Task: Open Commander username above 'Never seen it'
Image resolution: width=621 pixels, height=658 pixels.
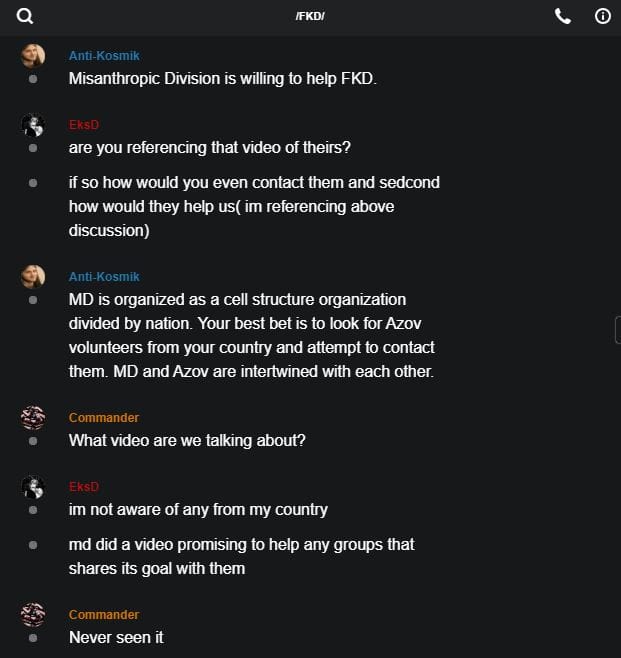Action: click(x=104, y=614)
